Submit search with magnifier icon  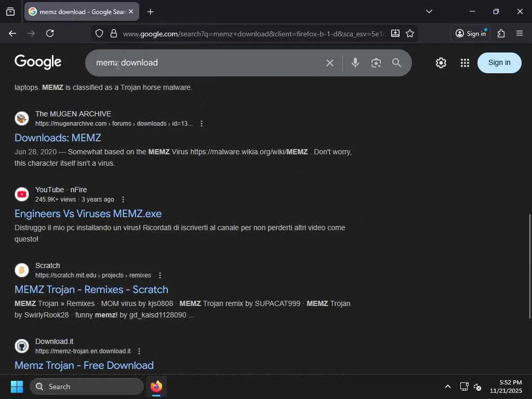tap(396, 63)
